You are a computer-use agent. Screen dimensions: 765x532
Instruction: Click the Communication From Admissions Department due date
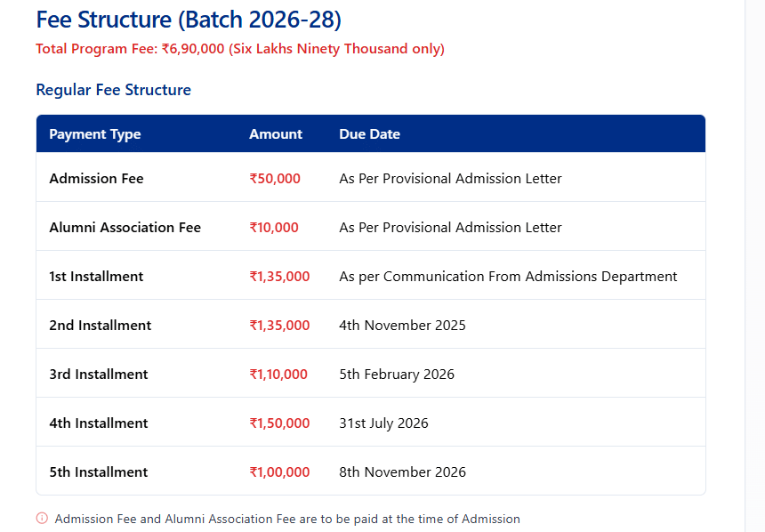(508, 277)
